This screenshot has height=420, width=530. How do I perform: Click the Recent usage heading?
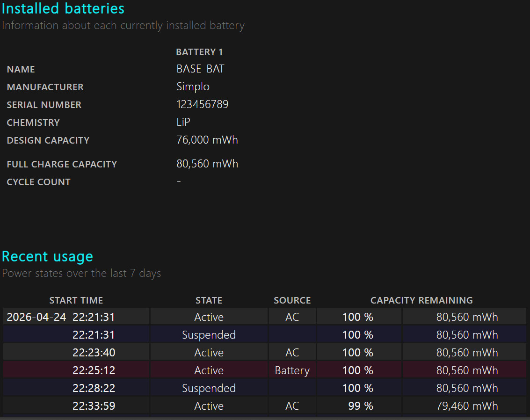(x=47, y=256)
